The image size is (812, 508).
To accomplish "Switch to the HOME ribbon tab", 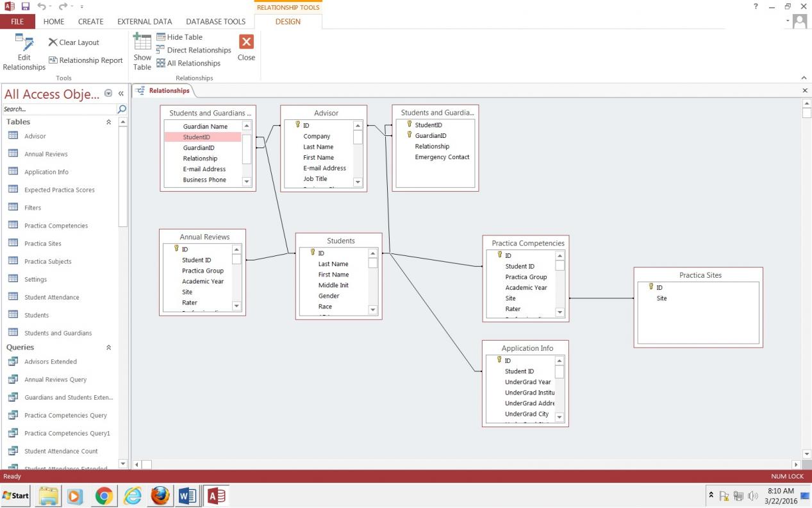I will click(54, 21).
